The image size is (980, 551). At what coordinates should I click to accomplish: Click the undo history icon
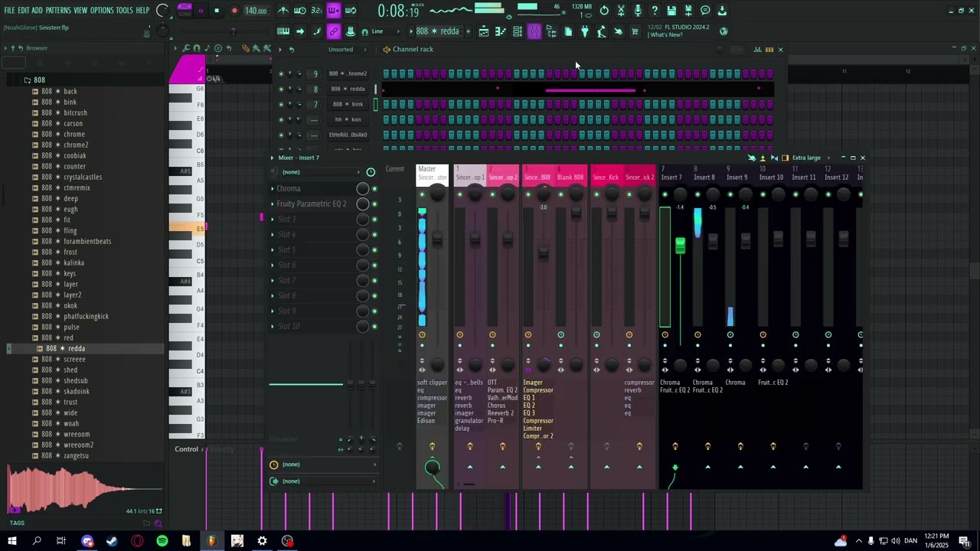click(x=604, y=11)
